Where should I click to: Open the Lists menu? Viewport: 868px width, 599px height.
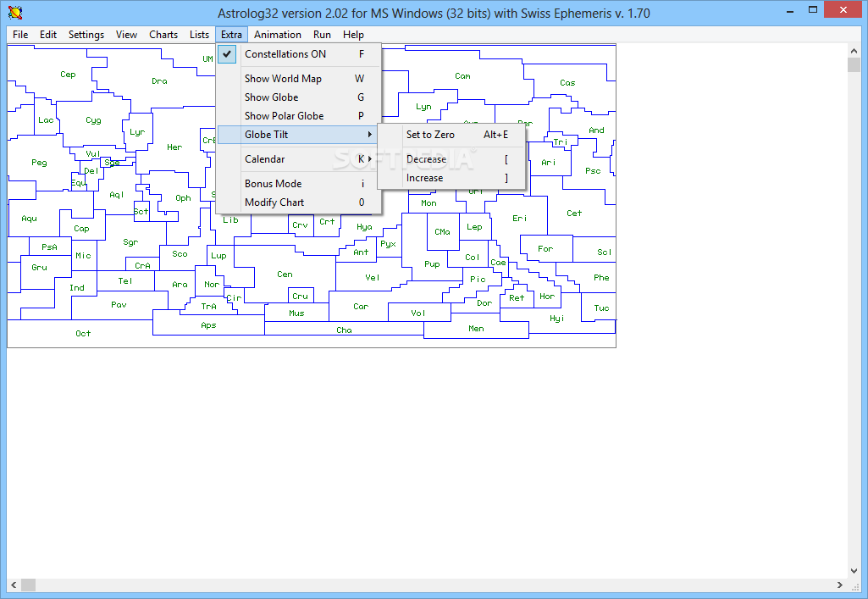(x=199, y=35)
